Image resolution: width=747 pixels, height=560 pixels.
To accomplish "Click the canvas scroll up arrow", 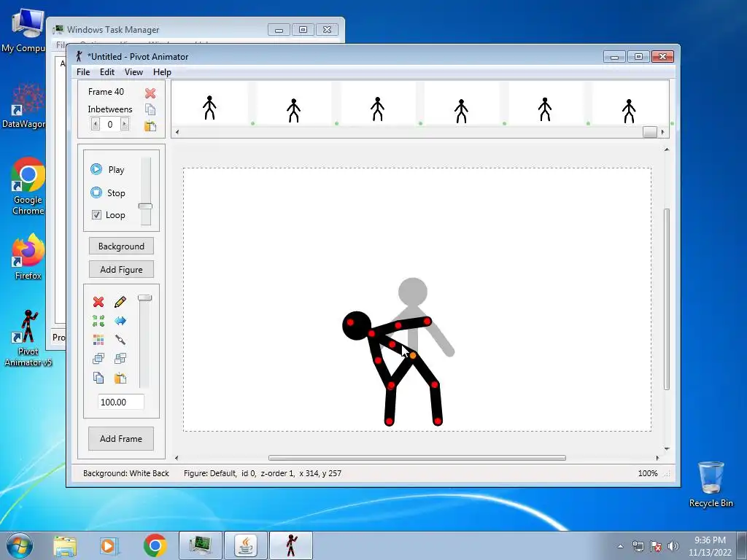I will (667, 149).
